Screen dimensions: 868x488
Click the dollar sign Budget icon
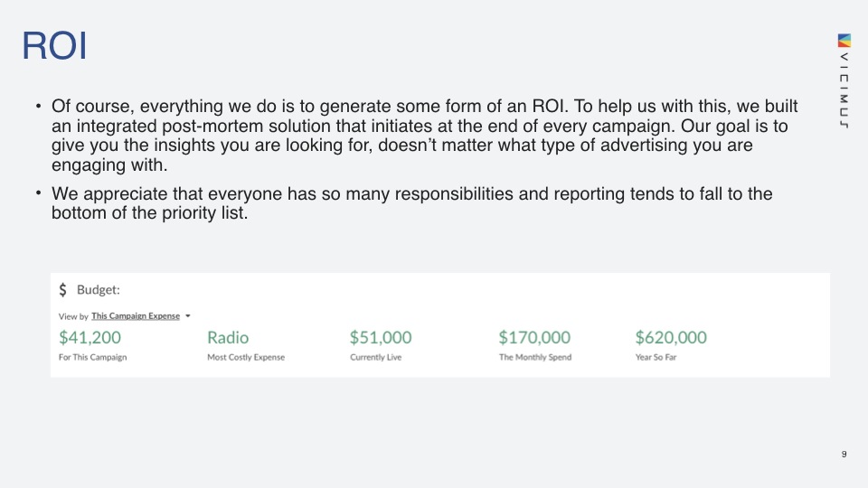coord(63,290)
